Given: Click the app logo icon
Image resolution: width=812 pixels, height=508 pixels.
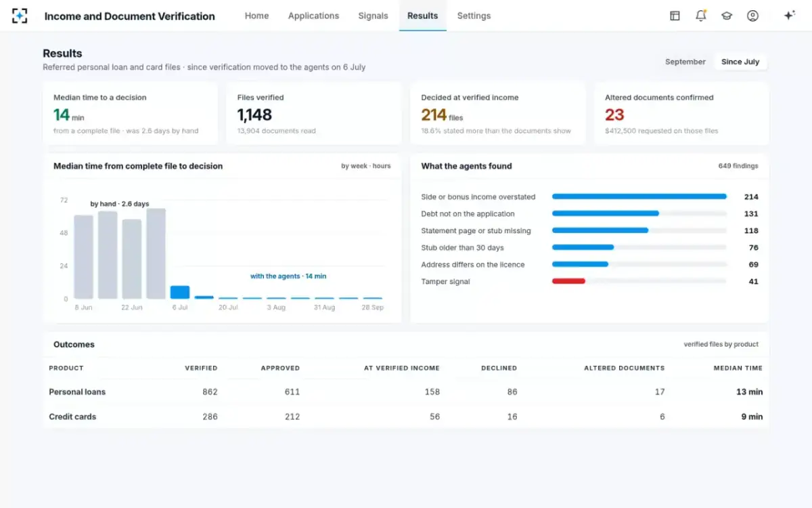Looking at the screenshot, I should tap(20, 16).
